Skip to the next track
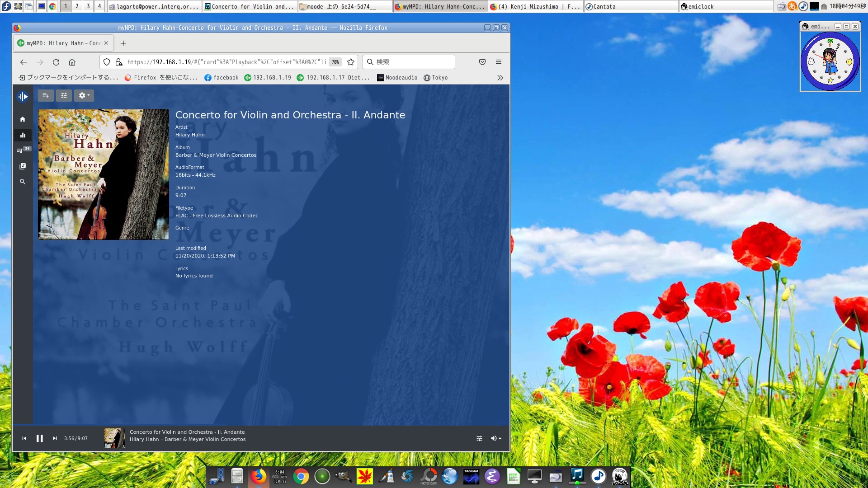 point(55,438)
